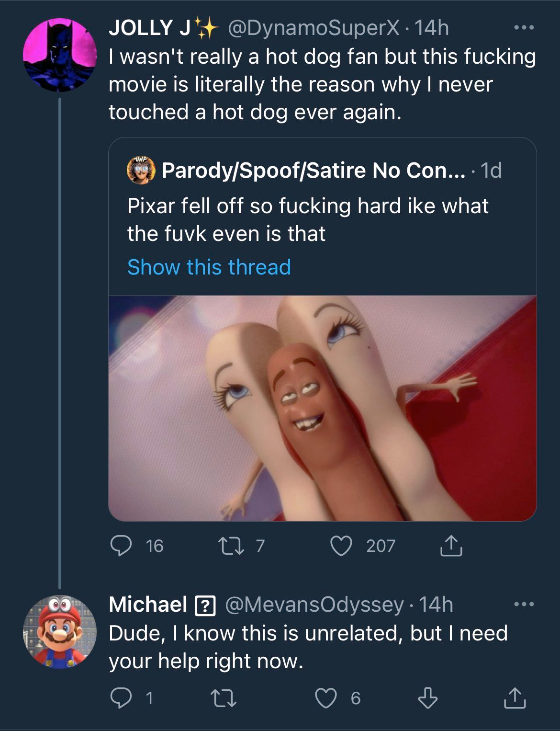Like JOLLY J's tweet with 207 likes
Viewport: 560px width, 731px height.
[341, 546]
